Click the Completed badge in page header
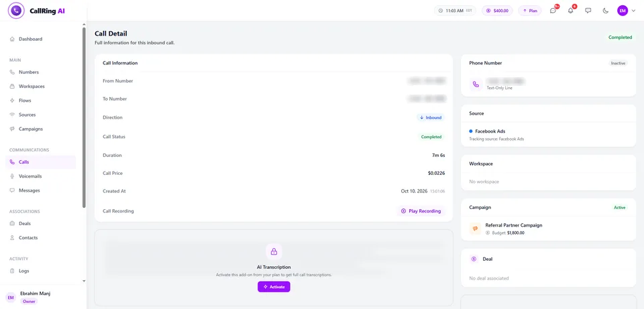644x309 pixels. click(620, 38)
